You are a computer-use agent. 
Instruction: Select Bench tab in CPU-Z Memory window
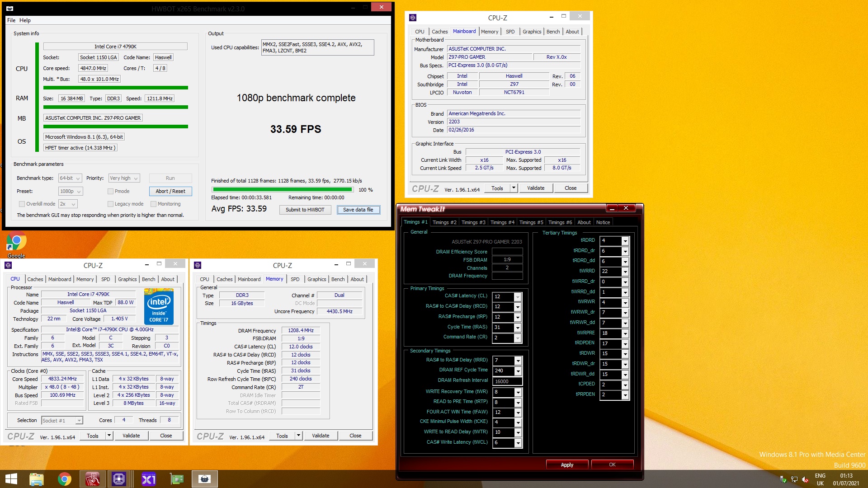(338, 279)
